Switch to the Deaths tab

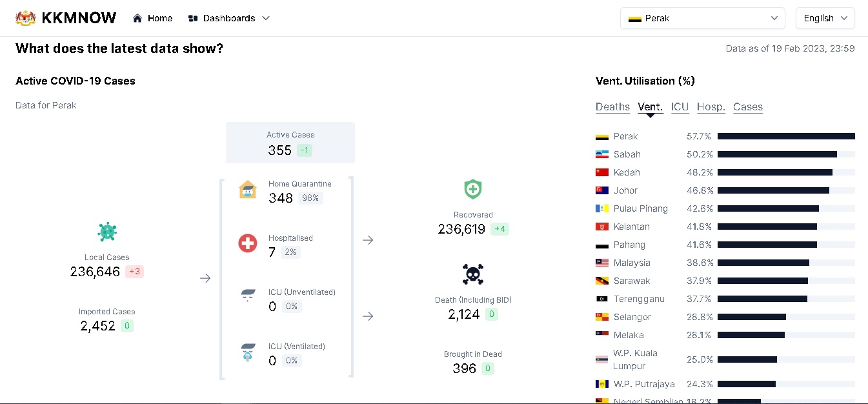[x=612, y=107]
